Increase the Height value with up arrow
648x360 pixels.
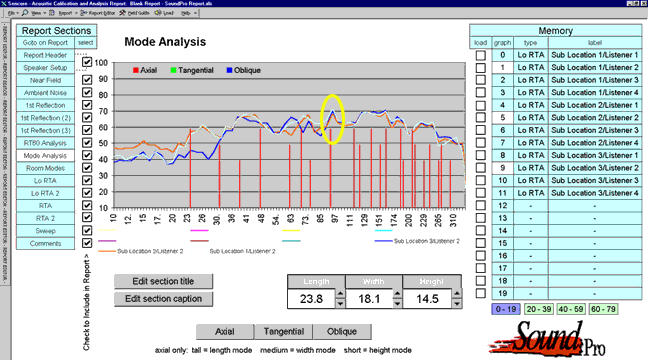pos(456,293)
